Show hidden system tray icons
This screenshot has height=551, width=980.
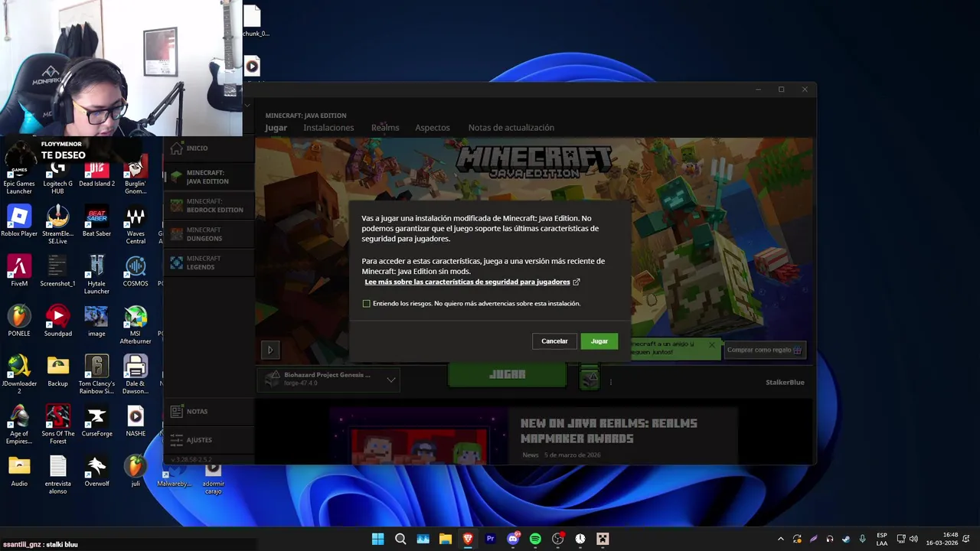click(x=780, y=539)
